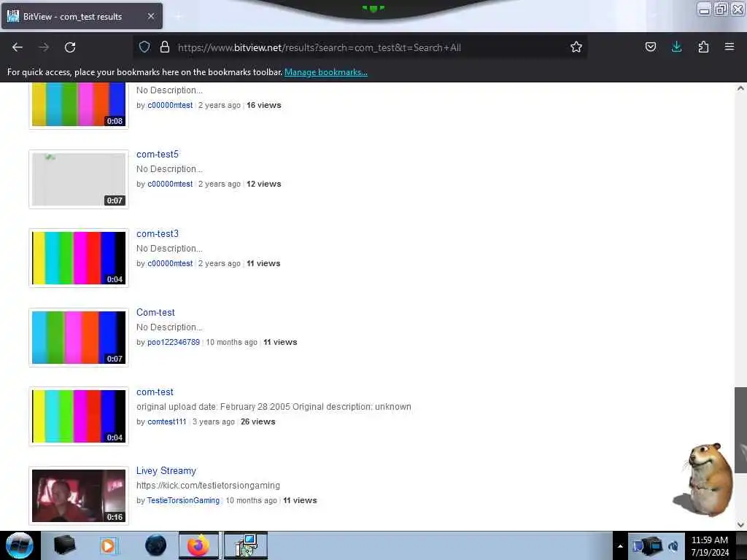Open the volume speaker tray icon

click(x=673, y=546)
